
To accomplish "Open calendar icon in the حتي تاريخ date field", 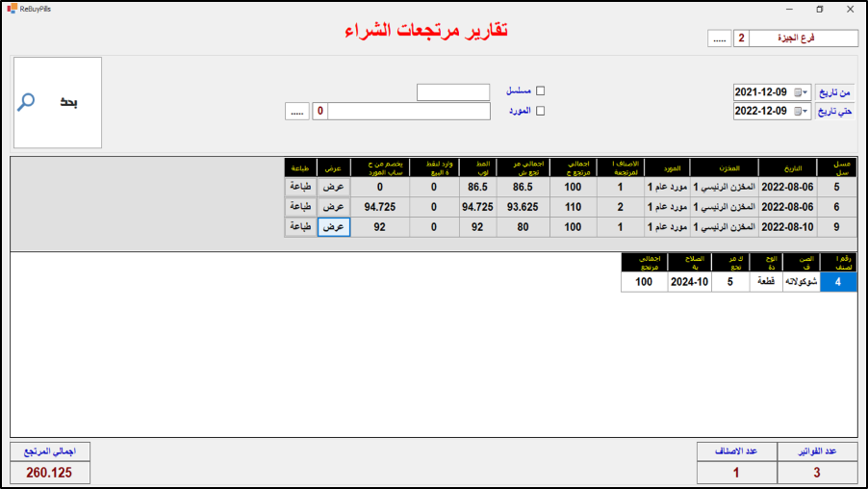I will [x=798, y=112].
